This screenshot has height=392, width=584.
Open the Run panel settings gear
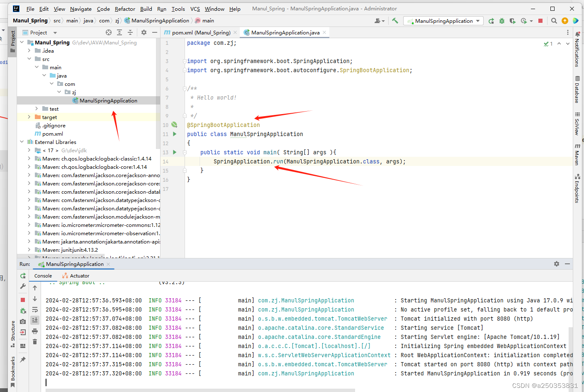click(557, 264)
